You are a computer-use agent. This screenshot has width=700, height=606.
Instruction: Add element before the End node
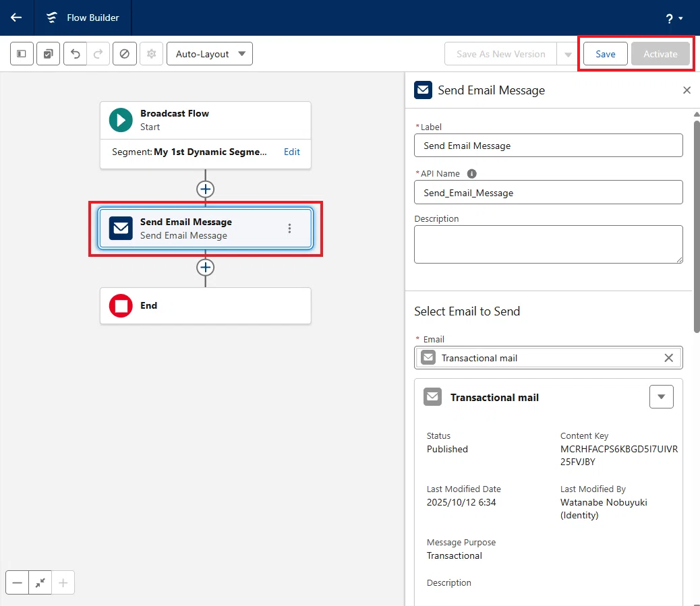click(x=206, y=268)
